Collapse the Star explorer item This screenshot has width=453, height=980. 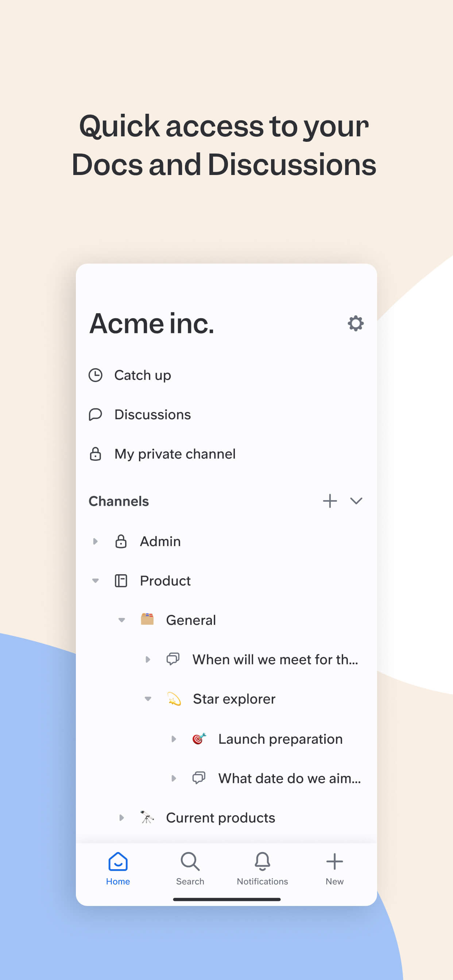click(148, 699)
